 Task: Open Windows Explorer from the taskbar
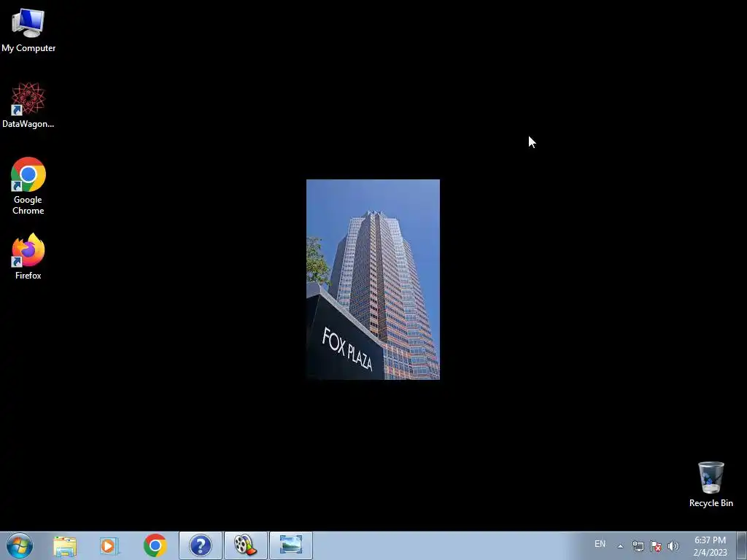coord(65,545)
